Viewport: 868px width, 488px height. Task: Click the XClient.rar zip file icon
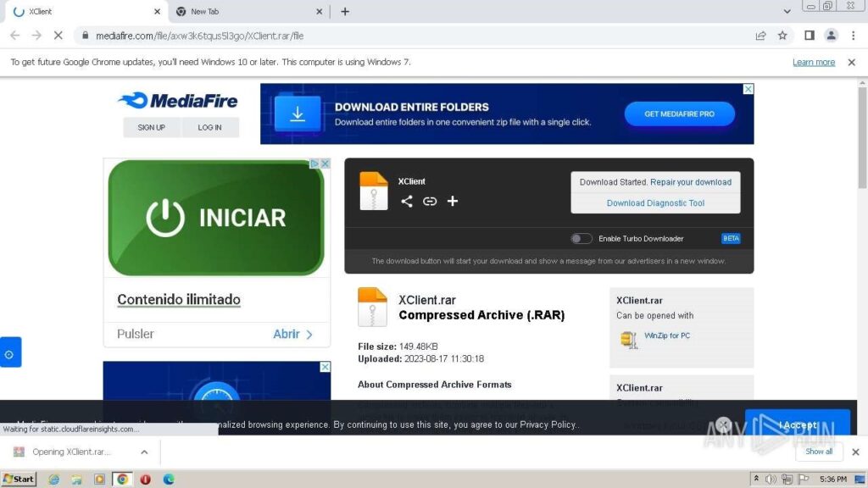click(373, 306)
